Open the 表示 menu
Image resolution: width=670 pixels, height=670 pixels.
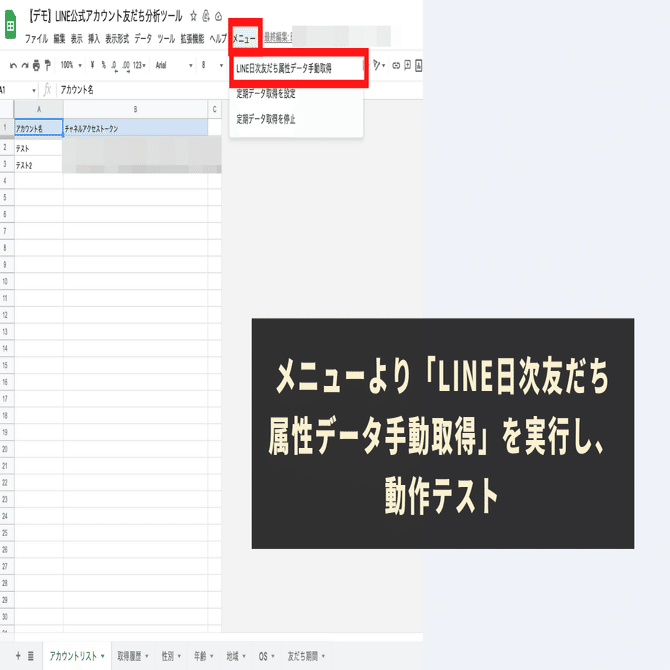click(77, 39)
